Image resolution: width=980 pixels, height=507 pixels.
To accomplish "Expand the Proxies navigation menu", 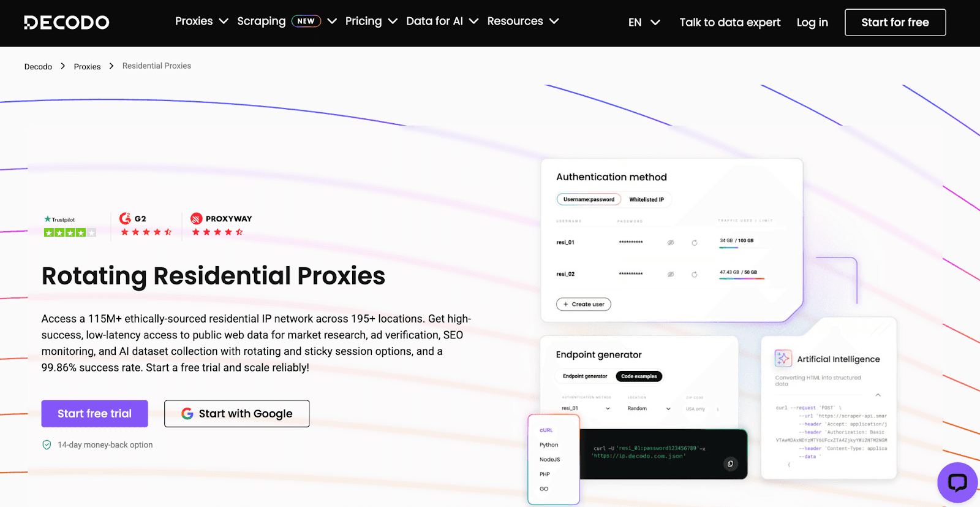I will (202, 21).
